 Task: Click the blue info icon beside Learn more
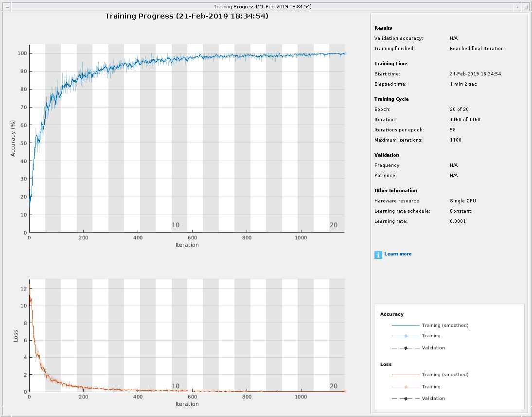tap(378, 254)
